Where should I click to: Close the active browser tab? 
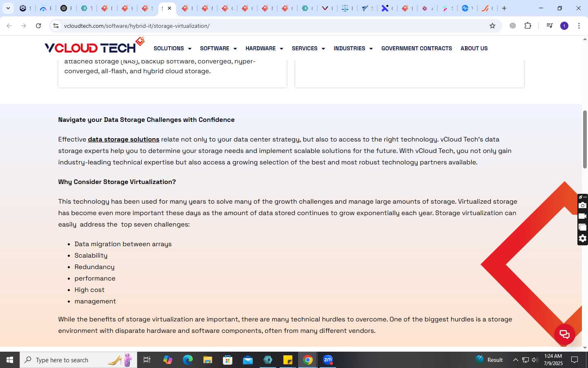[169, 8]
